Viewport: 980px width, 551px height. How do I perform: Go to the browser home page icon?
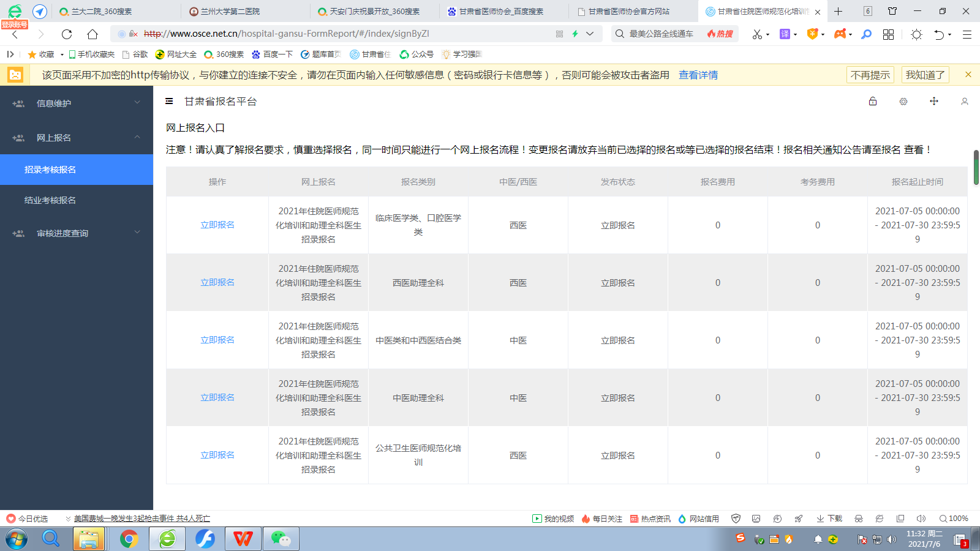tap(92, 34)
